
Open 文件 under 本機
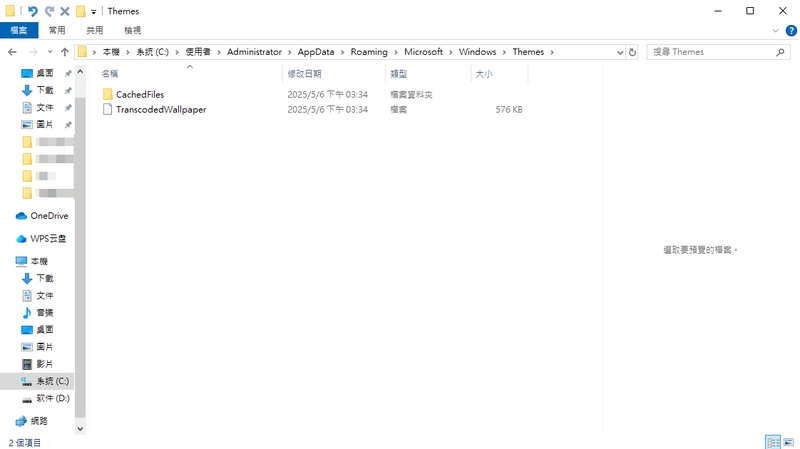[x=44, y=295]
